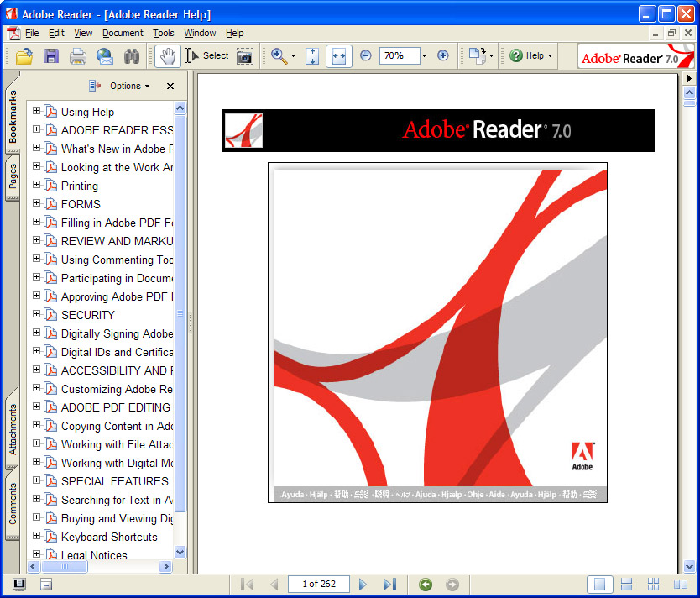Open the Zoom tool dropdown arrow

(x=293, y=56)
